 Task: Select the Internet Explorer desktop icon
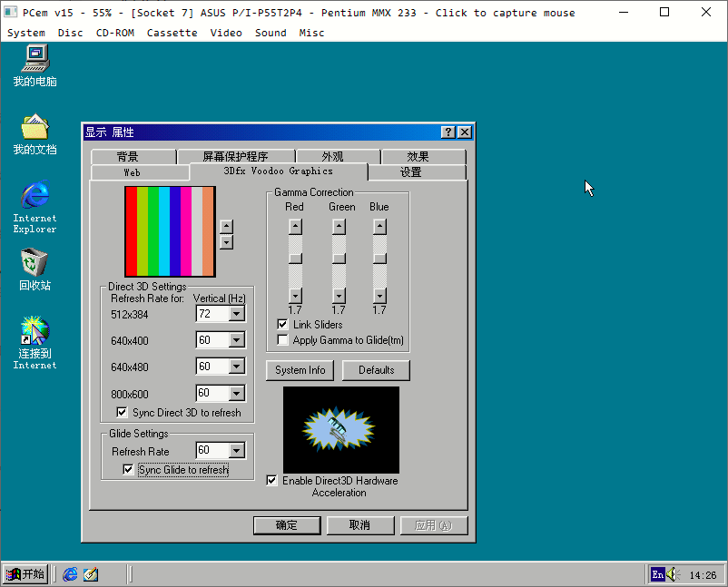click(34, 207)
